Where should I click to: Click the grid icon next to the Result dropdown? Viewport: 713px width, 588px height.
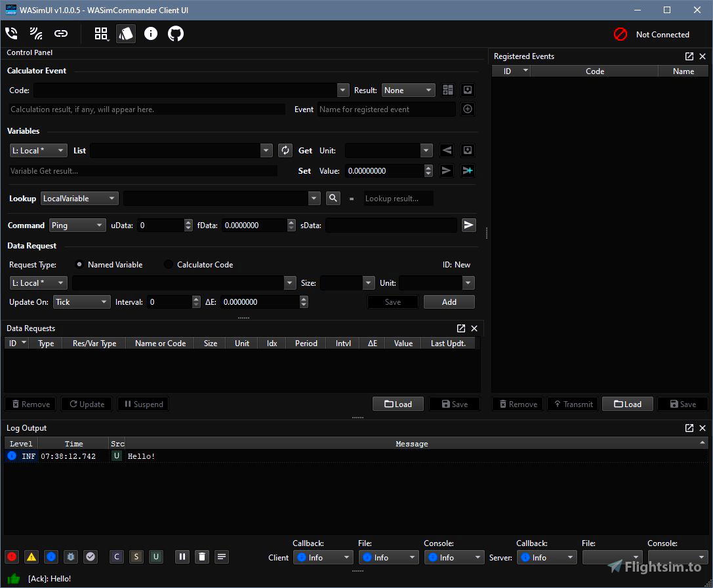(x=448, y=90)
